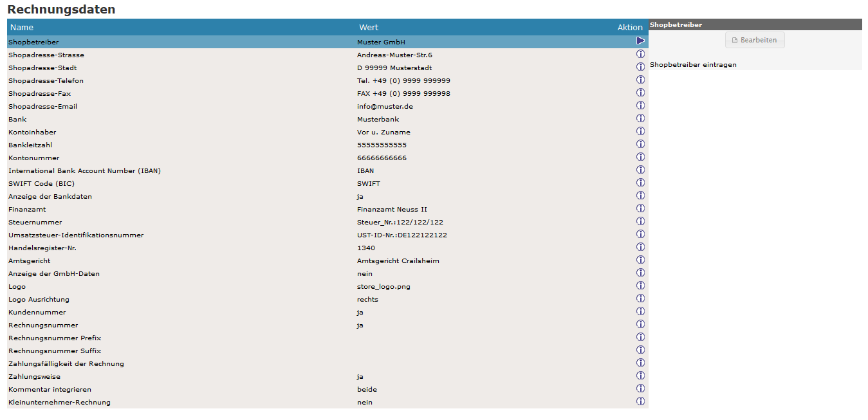
Task: Click value 'beide' for Kommentar integrieren
Action: 367,389
